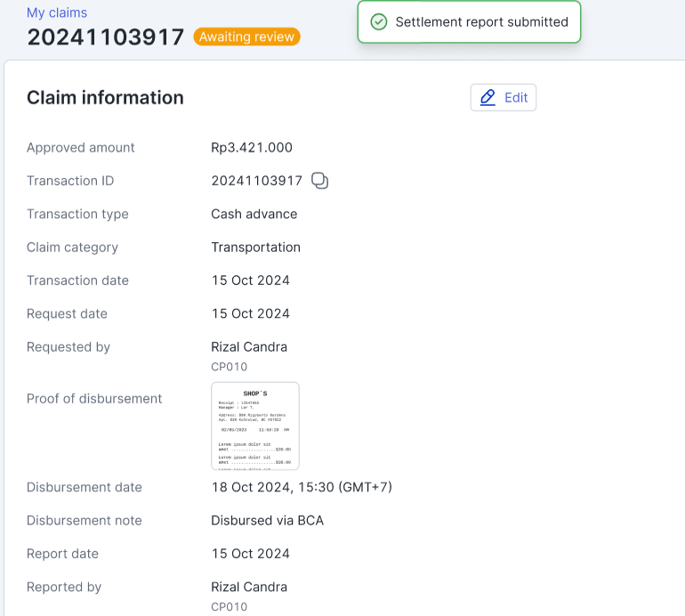The image size is (685, 616).
Task: Click the disbursement date 18 Oct 2024, 15:30
Action: click(x=302, y=488)
